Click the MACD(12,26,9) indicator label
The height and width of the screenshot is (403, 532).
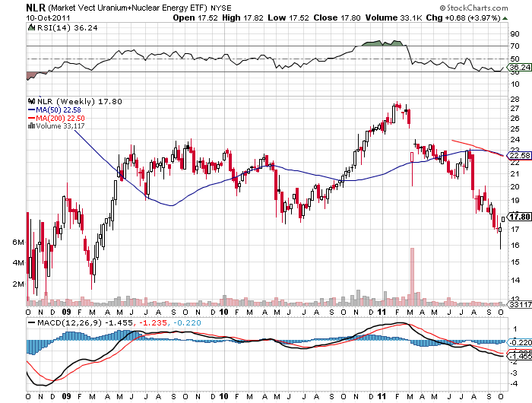(70, 323)
